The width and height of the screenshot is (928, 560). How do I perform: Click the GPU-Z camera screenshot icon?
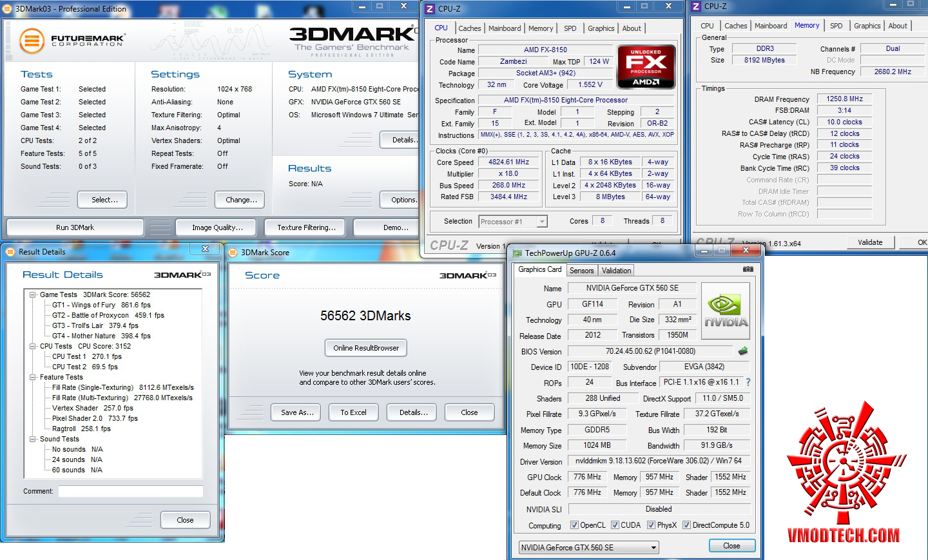click(748, 269)
